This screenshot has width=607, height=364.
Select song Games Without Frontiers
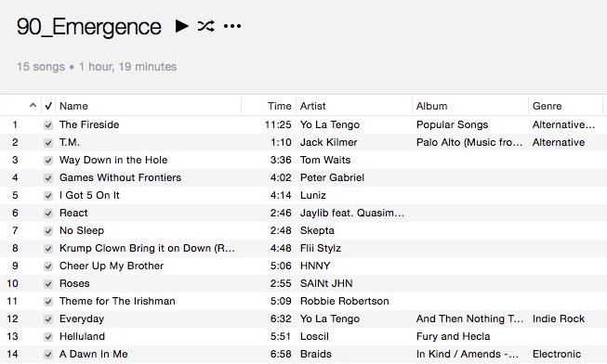tap(120, 177)
